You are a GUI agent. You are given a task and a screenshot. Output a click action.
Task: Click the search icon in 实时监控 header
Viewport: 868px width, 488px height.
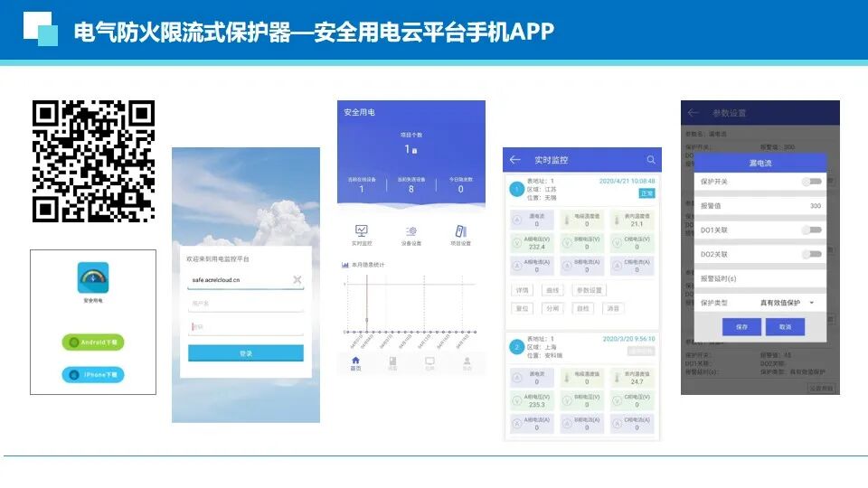click(651, 159)
